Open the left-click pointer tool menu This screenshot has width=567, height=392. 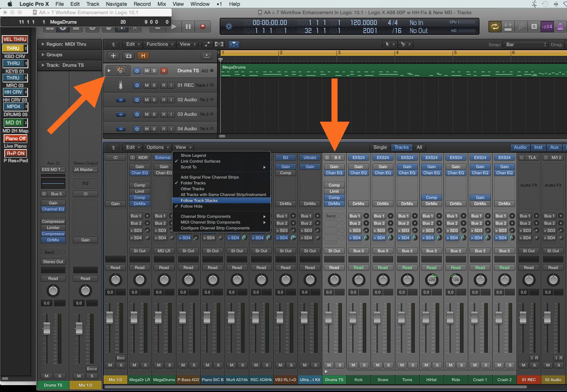pyautogui.click(x=389, y=44)
